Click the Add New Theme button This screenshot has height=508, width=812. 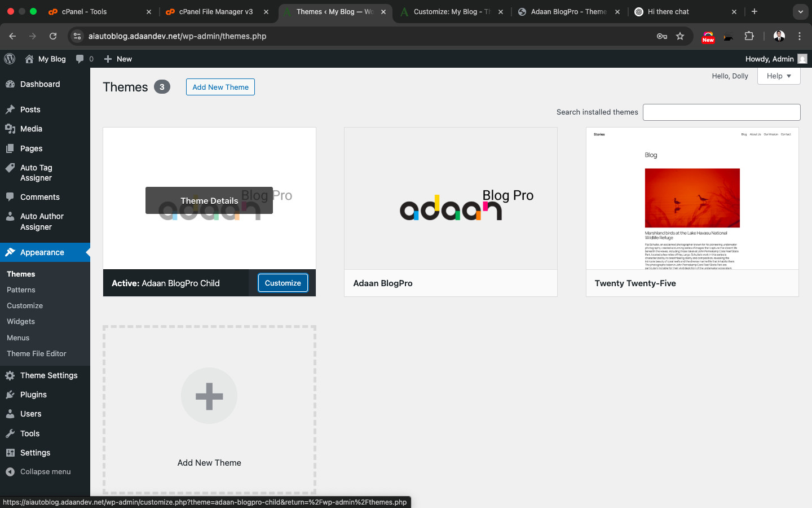tap(220, 87)
